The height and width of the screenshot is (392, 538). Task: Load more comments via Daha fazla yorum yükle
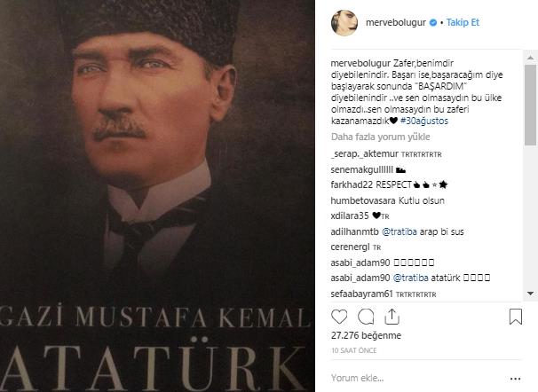click(x=380, y=137)
